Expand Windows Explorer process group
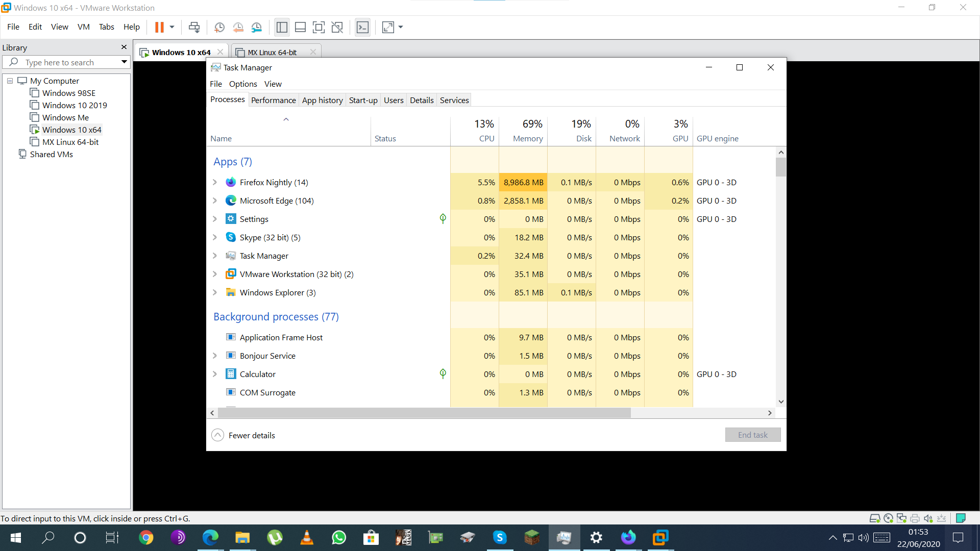 215,292
